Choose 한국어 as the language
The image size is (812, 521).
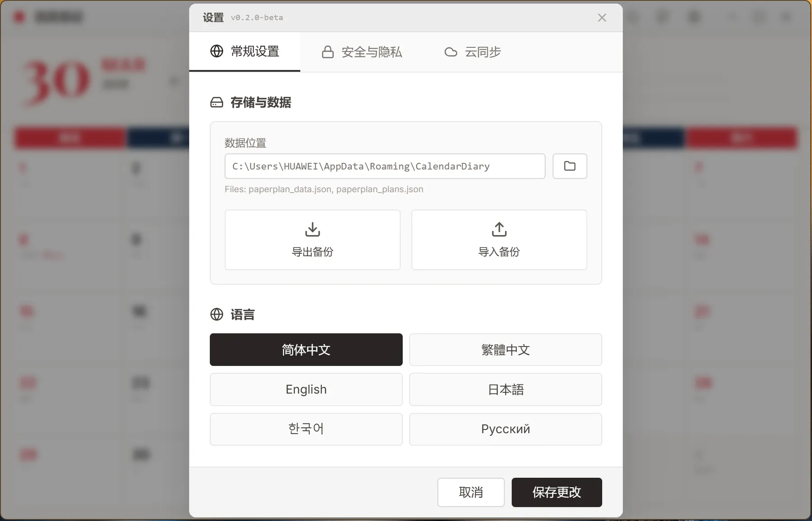[306, 429]
